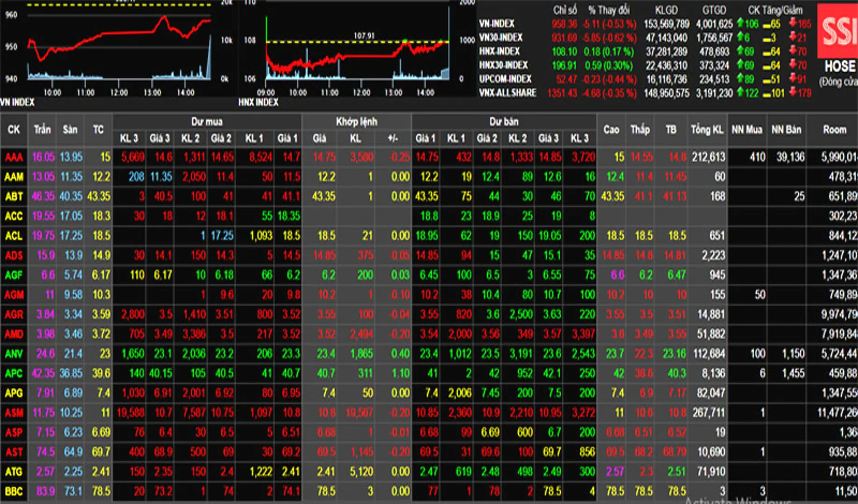Select the AAA stock ticker
This screenshot has width=858, height=504.
[x=14, y=157]
